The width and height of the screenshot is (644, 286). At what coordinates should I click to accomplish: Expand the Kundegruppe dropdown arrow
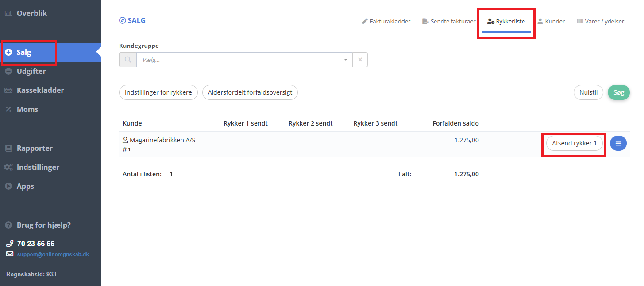(345, 60)
